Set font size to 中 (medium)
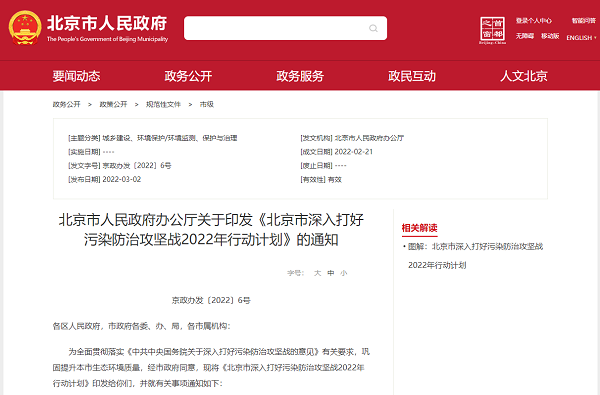Viewport: 600px width, 395px height. pos(331,273)
